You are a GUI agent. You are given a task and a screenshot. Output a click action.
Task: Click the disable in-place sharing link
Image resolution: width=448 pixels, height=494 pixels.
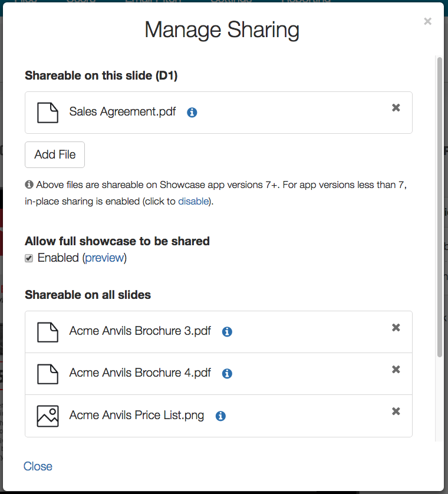click(193, 201)
